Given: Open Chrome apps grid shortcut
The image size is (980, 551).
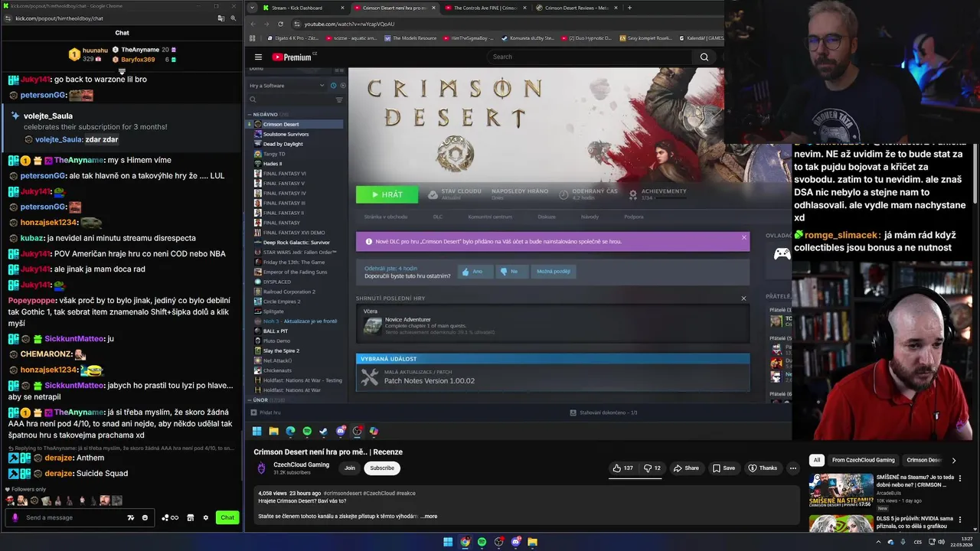Looking at the screenshot, I should pyautogui.click(x=252, y=37).
